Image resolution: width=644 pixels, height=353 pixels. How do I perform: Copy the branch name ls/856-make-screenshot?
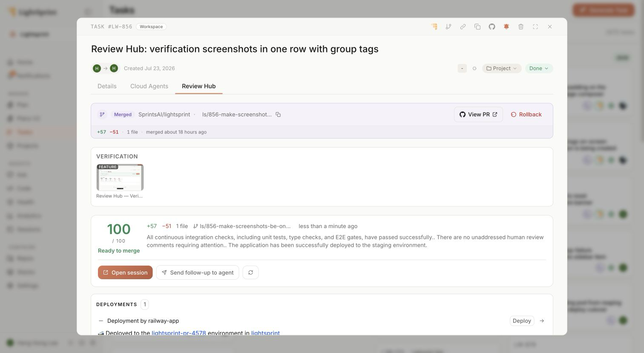(x=278, y=114)
